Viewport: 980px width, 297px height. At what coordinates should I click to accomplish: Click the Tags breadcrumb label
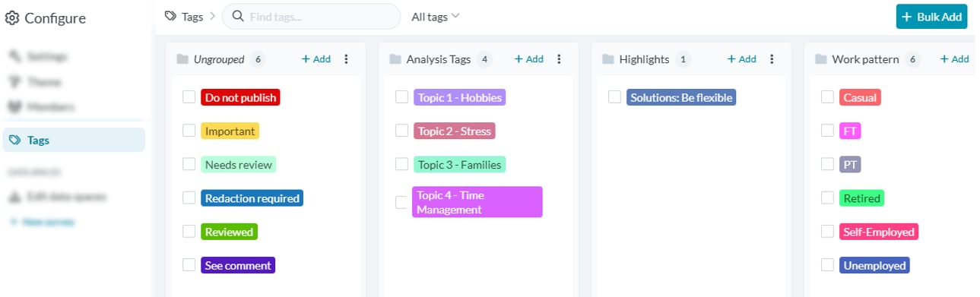point(192,16)
